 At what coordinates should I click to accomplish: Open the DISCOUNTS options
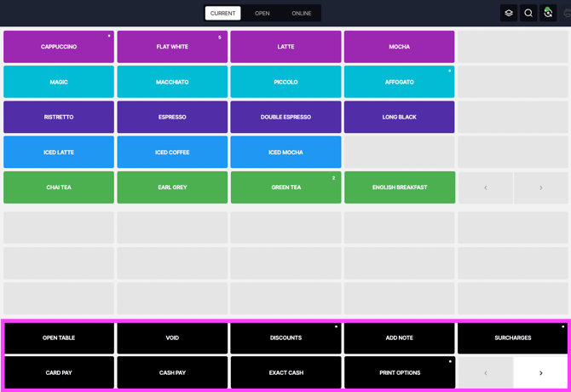click(285, 337)
